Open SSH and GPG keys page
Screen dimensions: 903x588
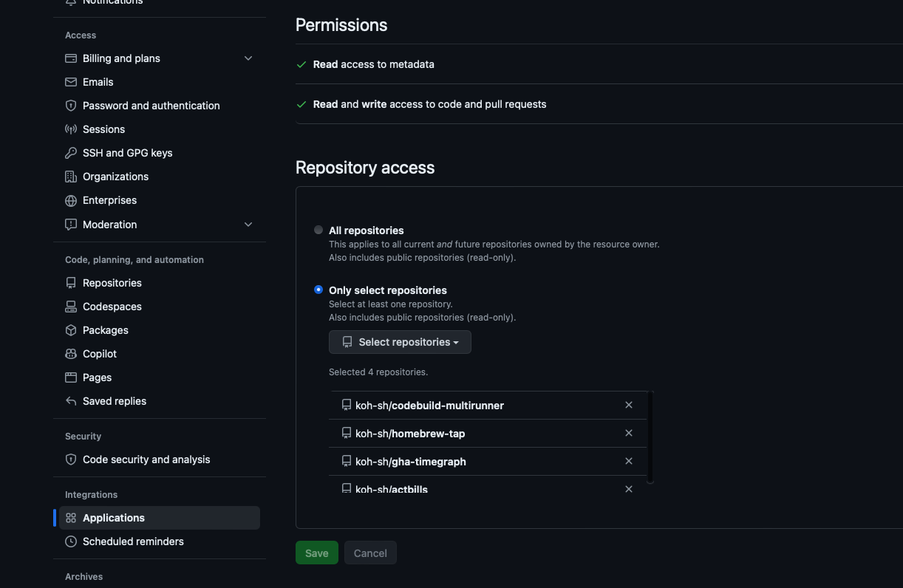[x=127, y=153]
